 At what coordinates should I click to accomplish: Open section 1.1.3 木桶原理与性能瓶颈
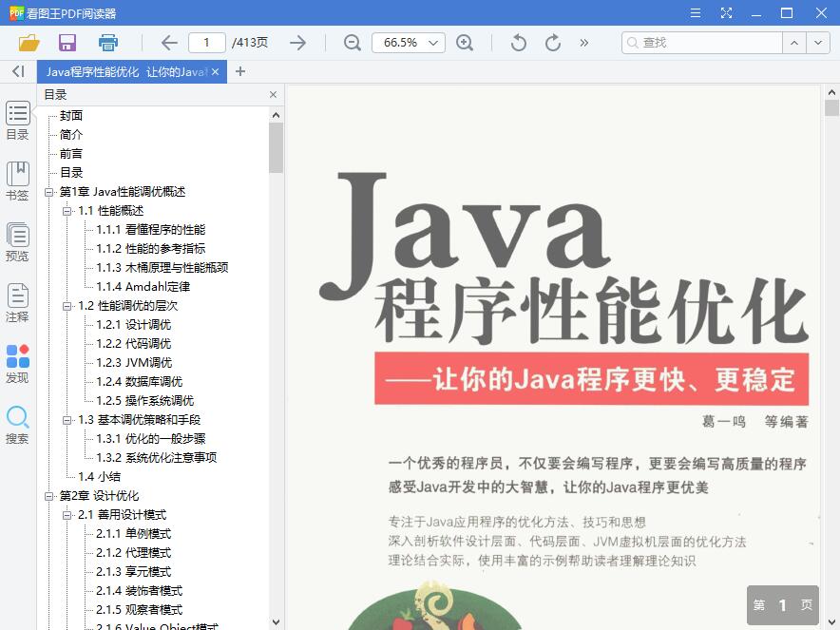[162, 268]
